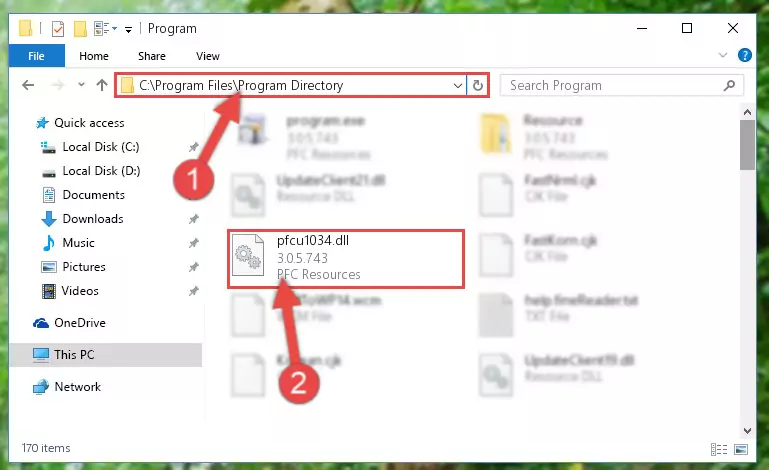
Task: Switch to large thumbnails view icon
Action: (741, 449)
